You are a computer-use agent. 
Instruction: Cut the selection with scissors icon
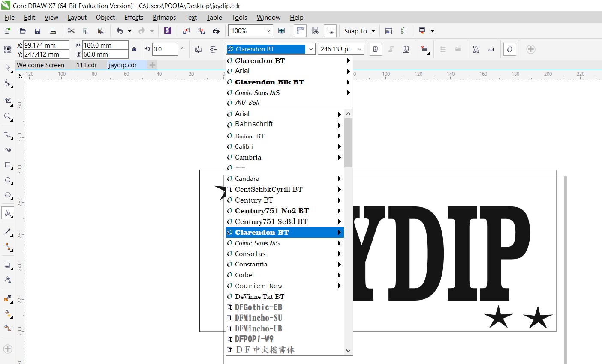(71, 31)
